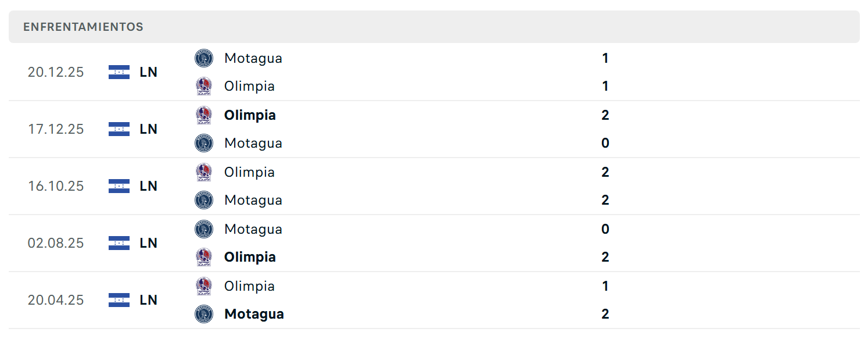This screenshot has height=339, width=868.
Task: Click Olimpia's score of 2 on 16.10.25
Action: tap(605, 172)
